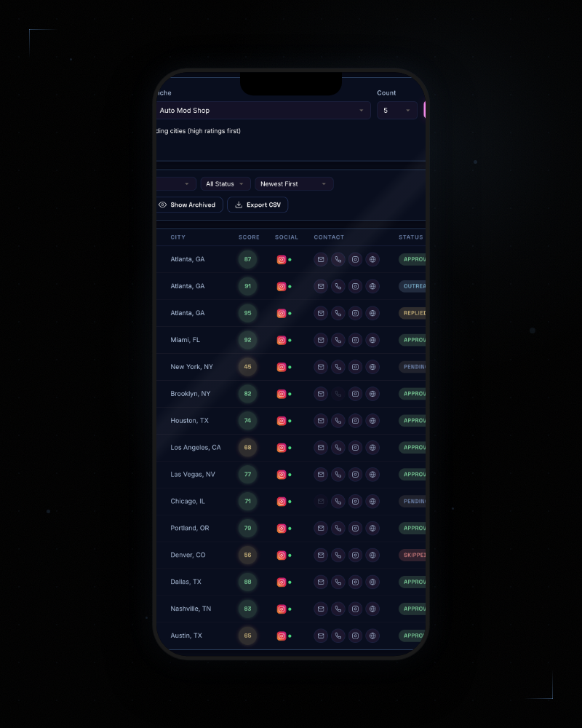This screenshot has height=728, width=582.
Task: Click Instagram contact icon for Las Vegas, NV
Action: click(x=355, y=475)
